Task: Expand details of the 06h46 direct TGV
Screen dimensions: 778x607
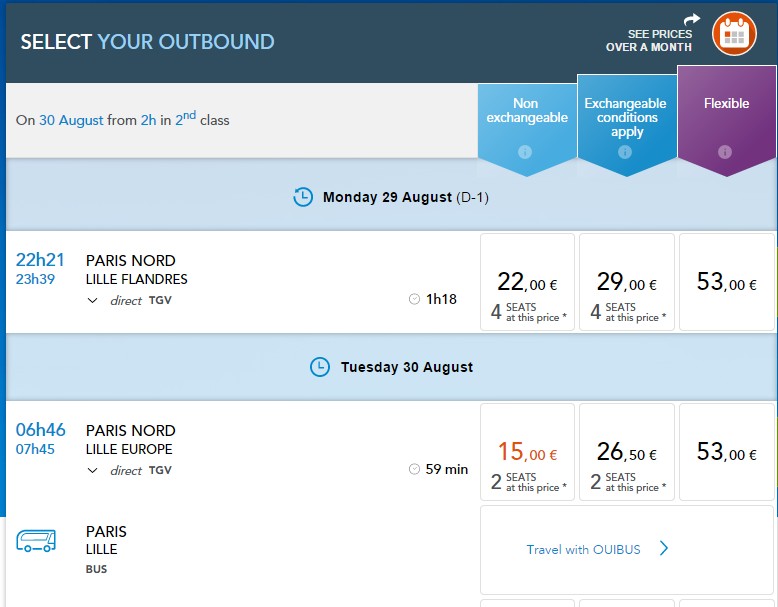Action: click(92, 470)
